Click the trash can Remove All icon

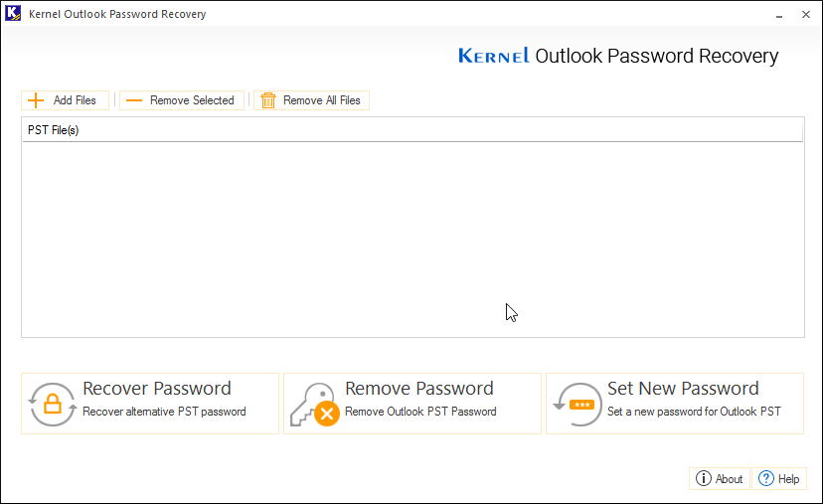click(x=267, y=100)
